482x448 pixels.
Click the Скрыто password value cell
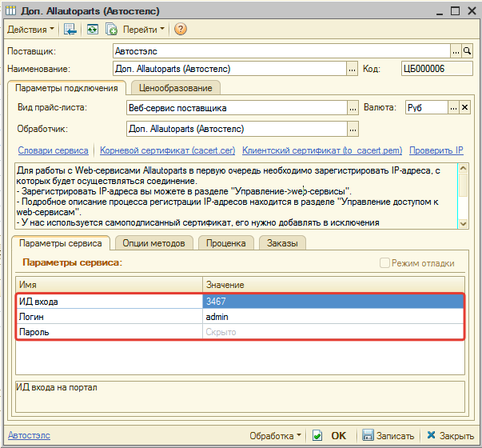pos(333,332)
